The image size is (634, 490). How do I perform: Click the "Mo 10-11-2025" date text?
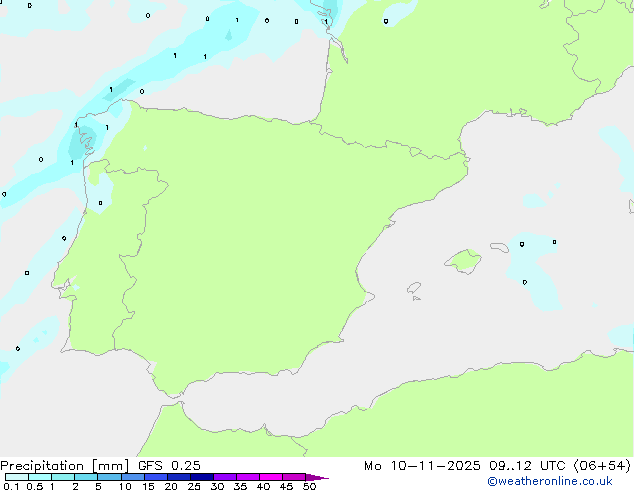422,466
